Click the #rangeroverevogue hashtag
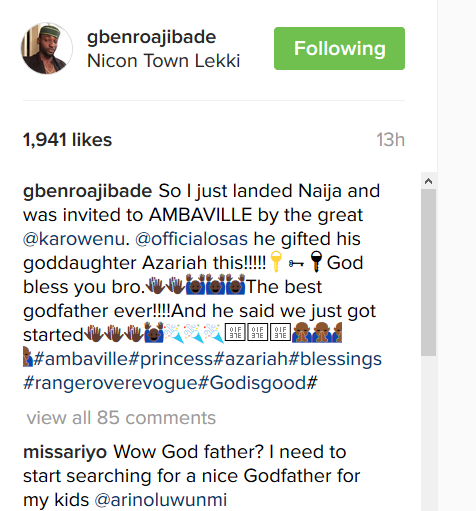Image resolution: width=476 pixels, height=511 pixels. click(x=110, y=383)
